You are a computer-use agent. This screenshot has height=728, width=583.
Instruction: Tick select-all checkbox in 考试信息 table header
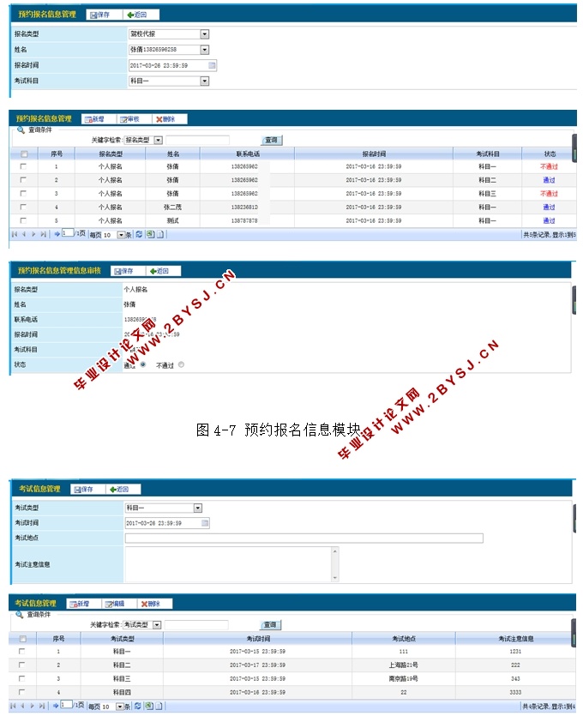click(x=23, y=638)
